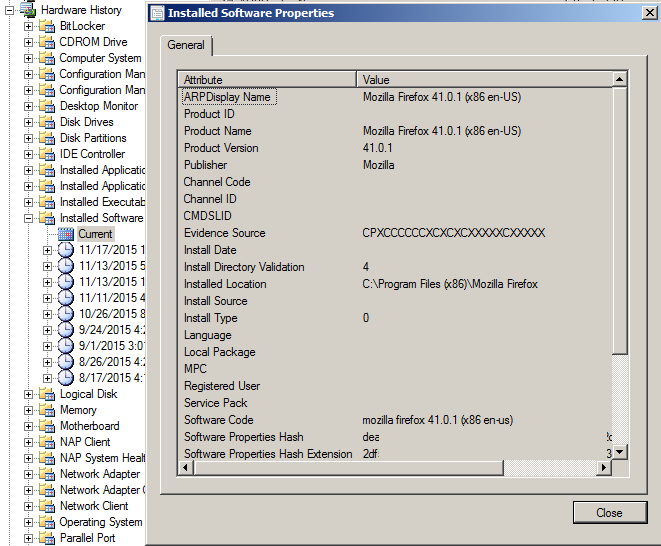The width and height of the screenshot is (661, 546).
Task: Click the vertical scrollbar up arrow
Action: click(x=619, y=79)
